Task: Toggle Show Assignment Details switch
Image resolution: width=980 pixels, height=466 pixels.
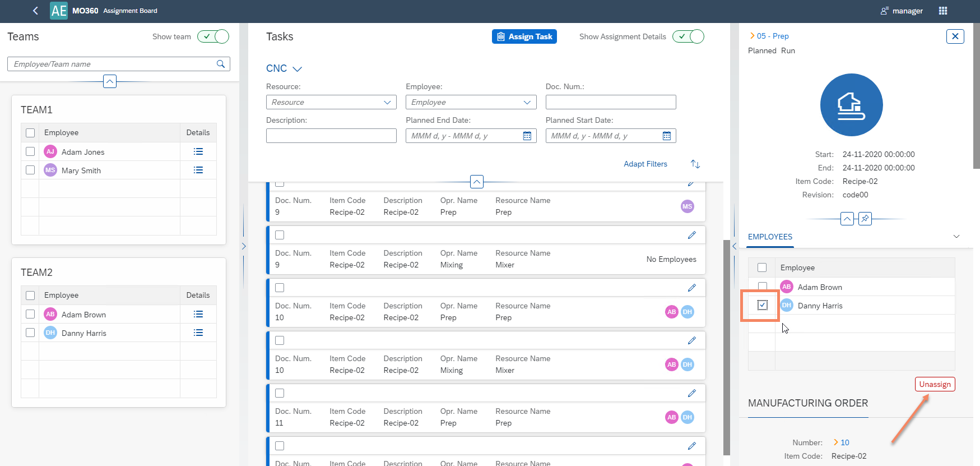Action: click(688, 36)
